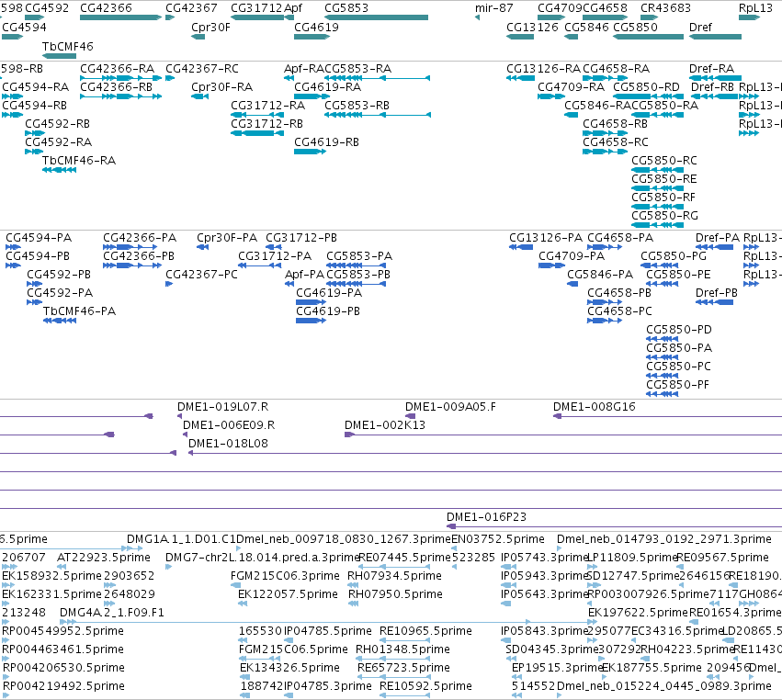Select the CG13126 gene label

click(532, 27)
